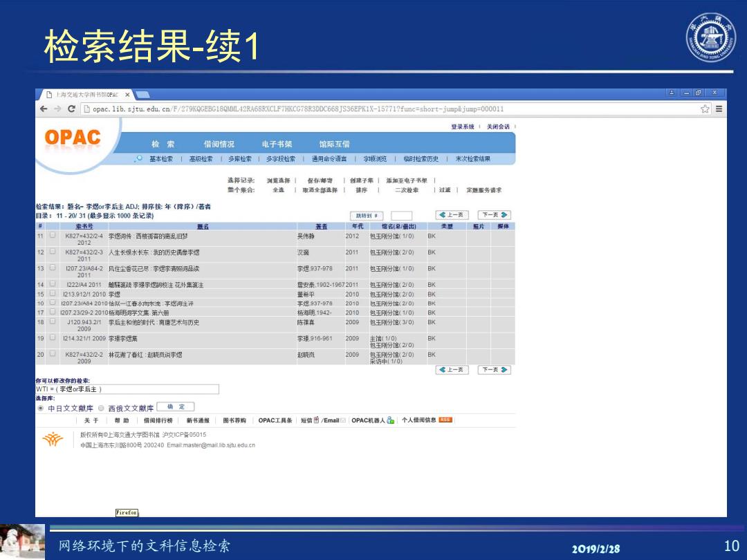This screenshot has height=560, width=747.
Task: Open the 电子书架 main menu
Action: 277,144
